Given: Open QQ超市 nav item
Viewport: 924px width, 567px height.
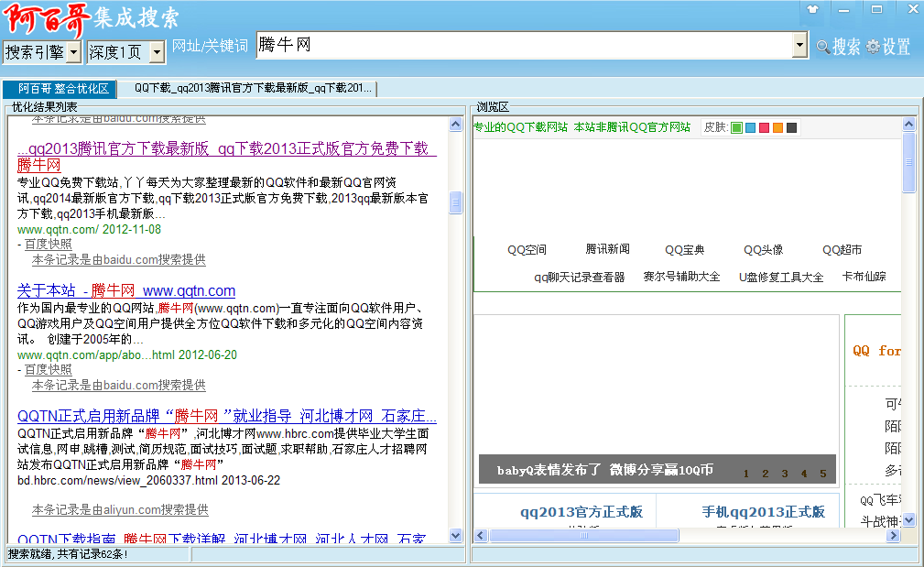Looking at the screenshot, I should (842, 250).
